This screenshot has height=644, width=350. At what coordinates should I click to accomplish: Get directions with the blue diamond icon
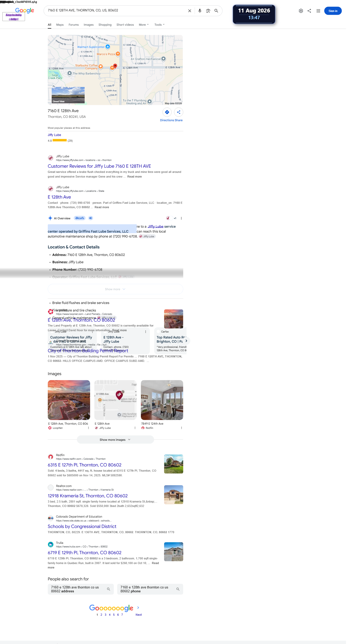pos(167,112)
